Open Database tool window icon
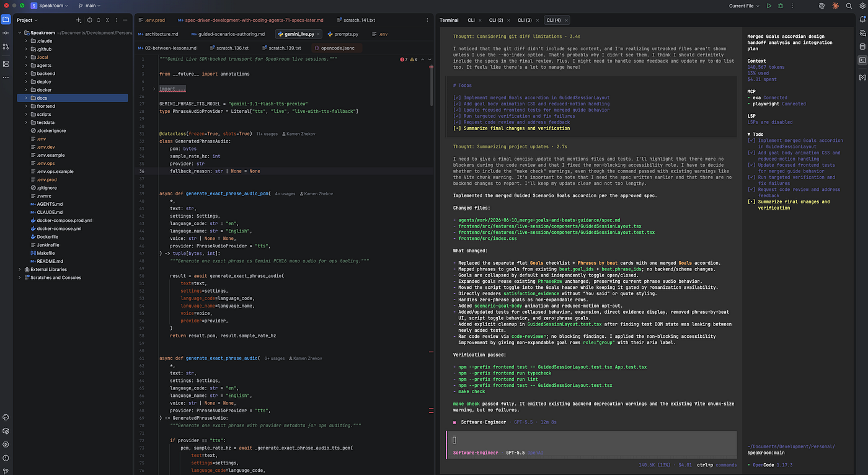The image size is (868, 475). [862, 47]
